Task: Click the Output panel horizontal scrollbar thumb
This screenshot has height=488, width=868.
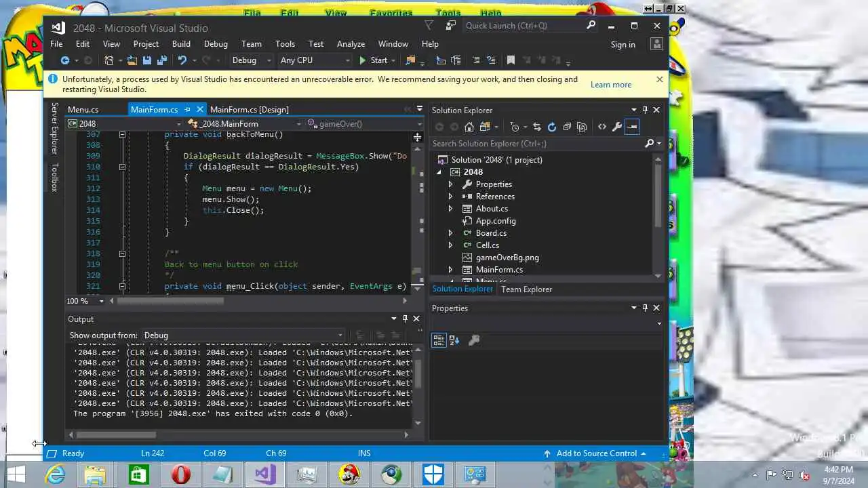Action: [116, 435]
